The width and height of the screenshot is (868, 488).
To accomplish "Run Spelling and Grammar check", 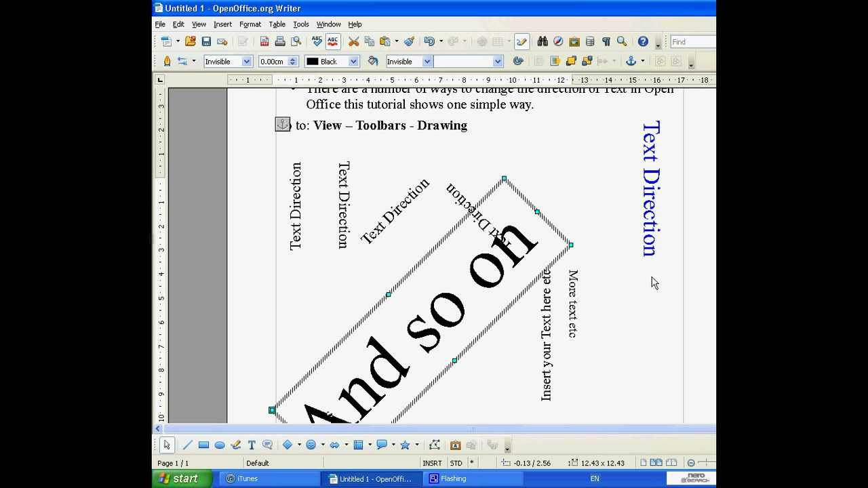I will tap(317, 42).
